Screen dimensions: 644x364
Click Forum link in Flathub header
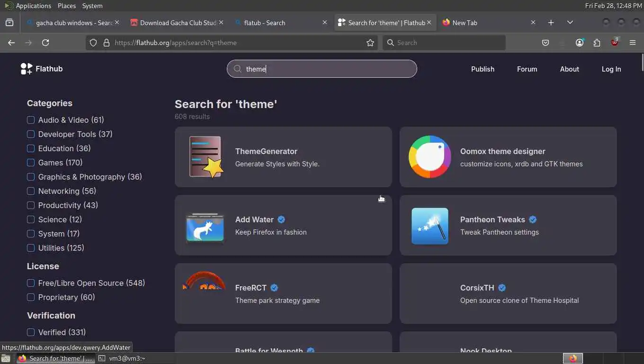click(x=527, y=69)
